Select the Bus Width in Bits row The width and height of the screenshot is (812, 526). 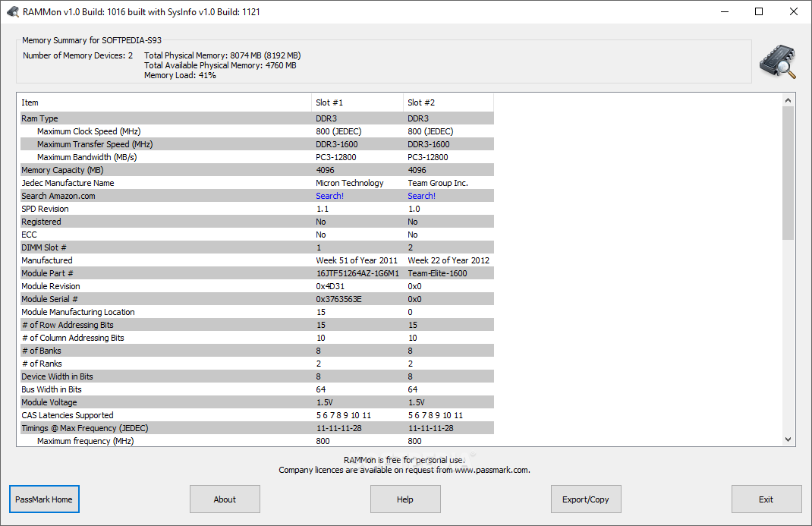coord(257,389)
